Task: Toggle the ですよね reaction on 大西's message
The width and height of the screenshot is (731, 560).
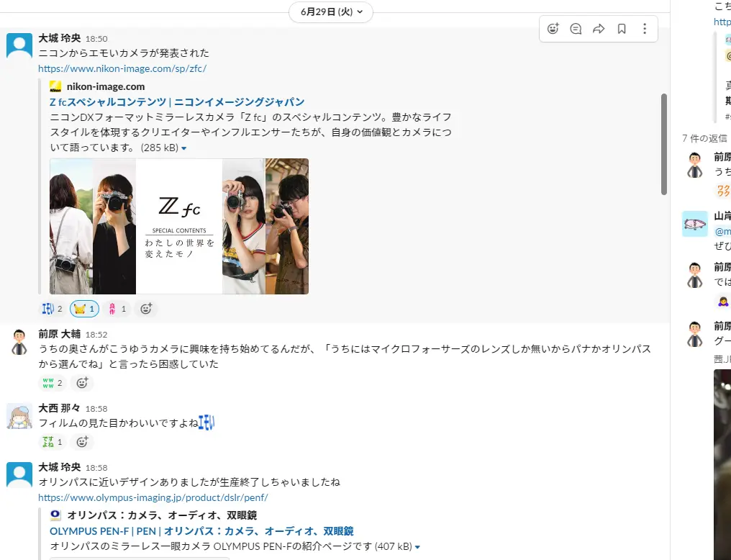Action: coord(53,441)
